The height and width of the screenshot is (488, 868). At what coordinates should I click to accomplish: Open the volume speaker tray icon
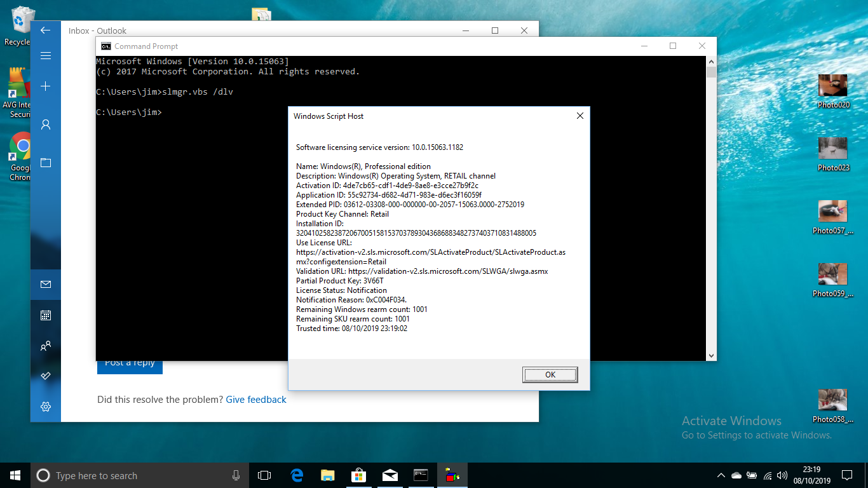(782, 475)
